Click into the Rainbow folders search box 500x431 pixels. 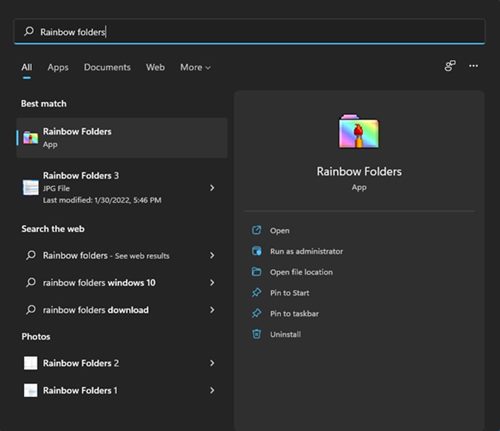pos(249,32)
